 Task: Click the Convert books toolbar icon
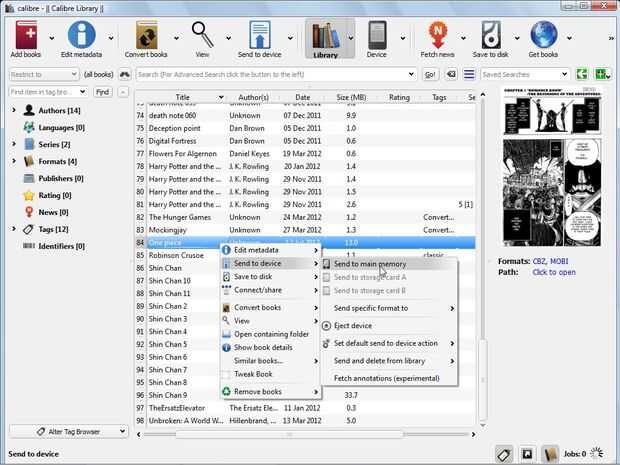[x=146, y=35]
